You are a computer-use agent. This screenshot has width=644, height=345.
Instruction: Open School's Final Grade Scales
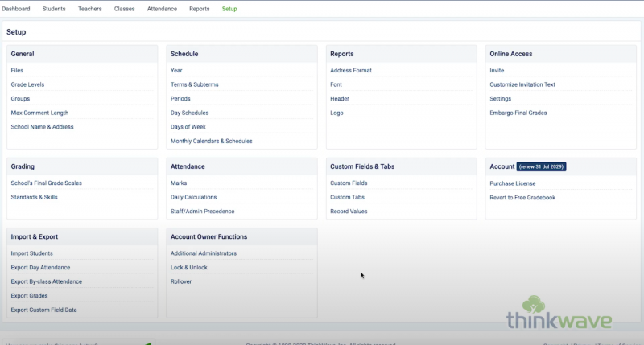(x=46, y=183)
